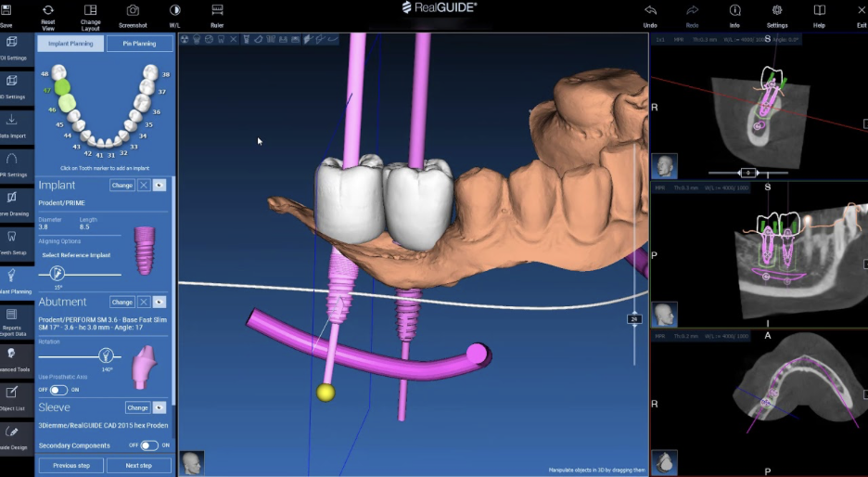
Task: Enable Secondary Components switch
Action: point(148,445)
